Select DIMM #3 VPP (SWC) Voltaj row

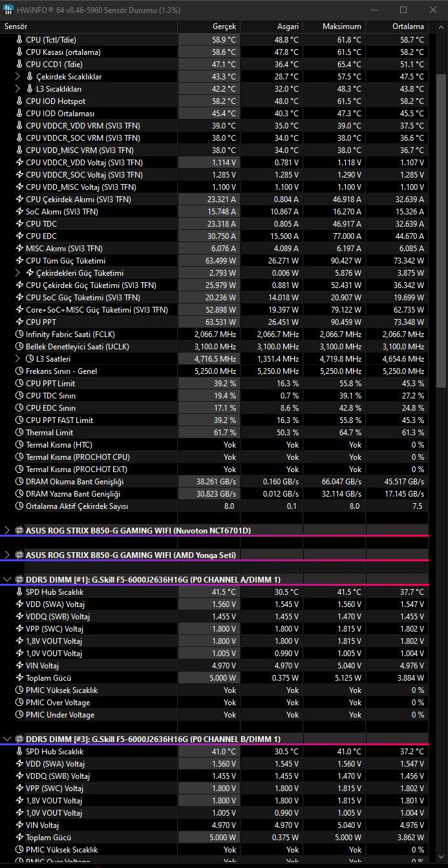click(214, 788)
